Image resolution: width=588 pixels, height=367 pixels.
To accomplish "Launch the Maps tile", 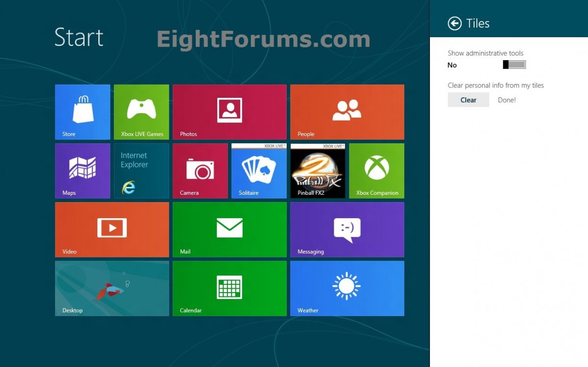I will pos(83,171).
